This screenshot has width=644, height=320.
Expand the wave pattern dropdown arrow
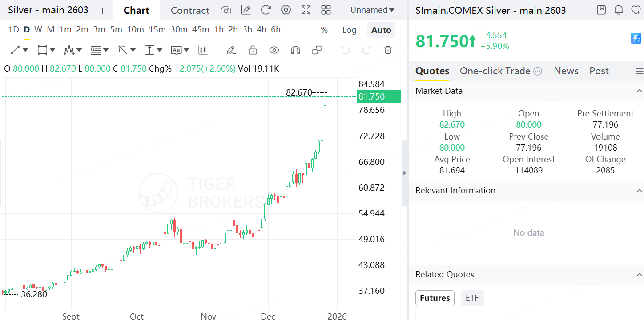pyautogui.click(x=79, y=50)
